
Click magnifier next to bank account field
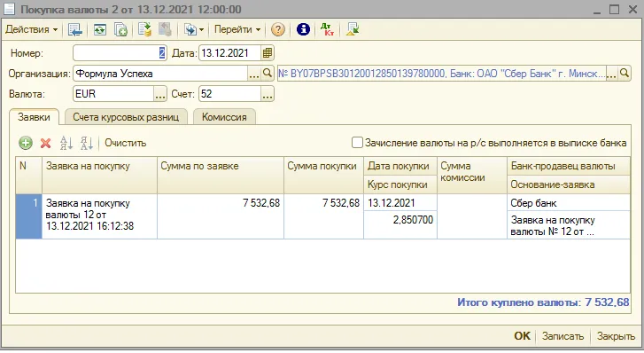point(625,74)
